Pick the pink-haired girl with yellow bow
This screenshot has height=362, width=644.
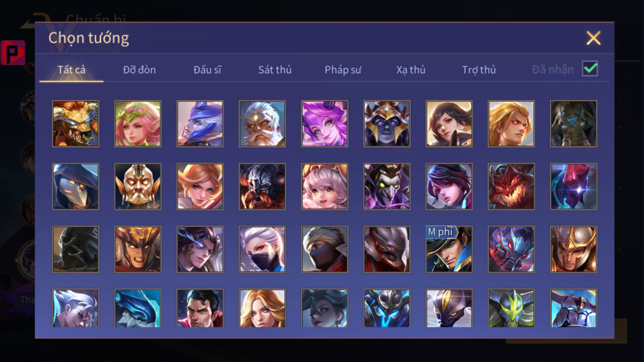pyautogui.click(x=325, y=187)
